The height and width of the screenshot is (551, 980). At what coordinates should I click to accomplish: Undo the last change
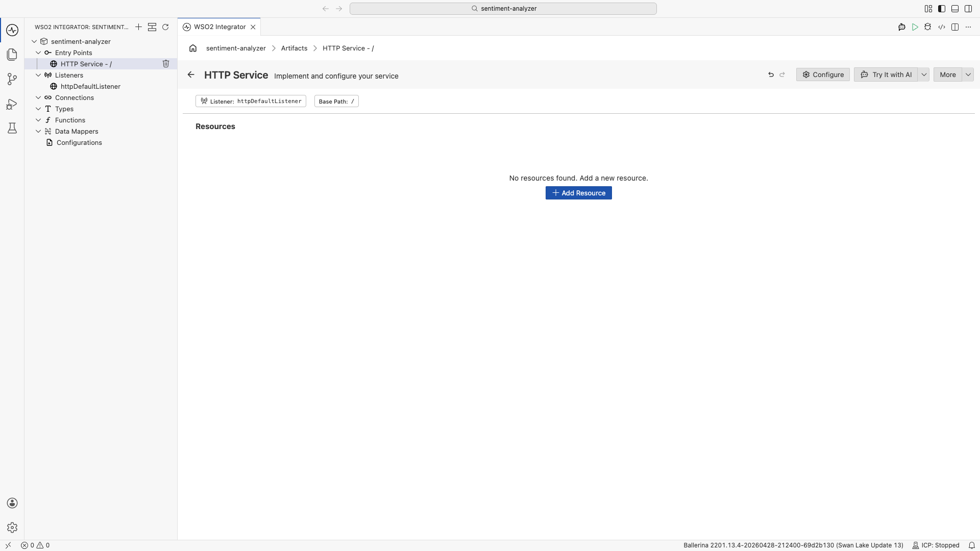(771, 74)
